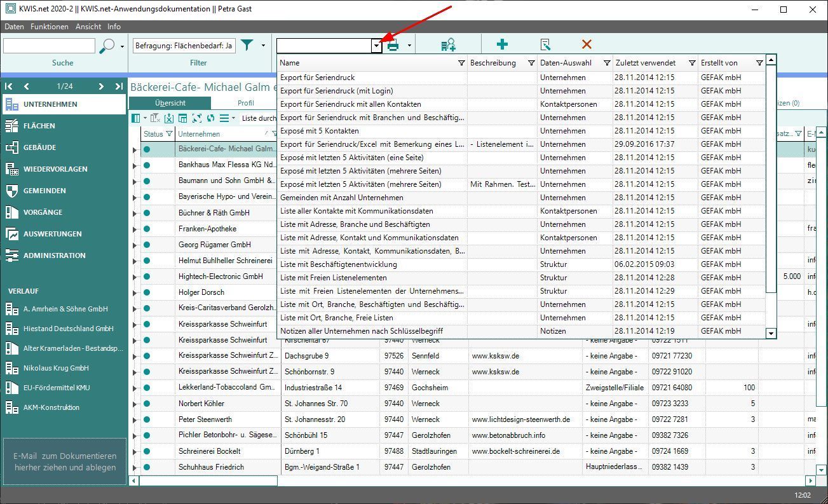
Task: Toggle the report selection combo box arrow
Action: pos(376,46)
